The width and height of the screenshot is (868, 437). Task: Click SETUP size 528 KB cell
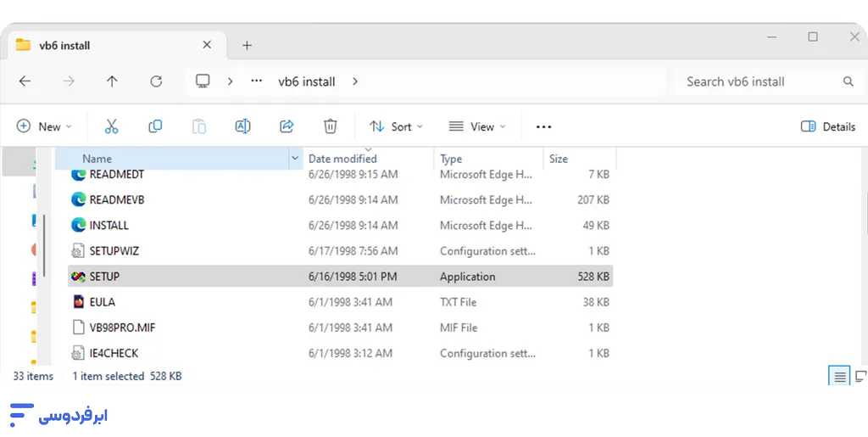click(593, 277)
